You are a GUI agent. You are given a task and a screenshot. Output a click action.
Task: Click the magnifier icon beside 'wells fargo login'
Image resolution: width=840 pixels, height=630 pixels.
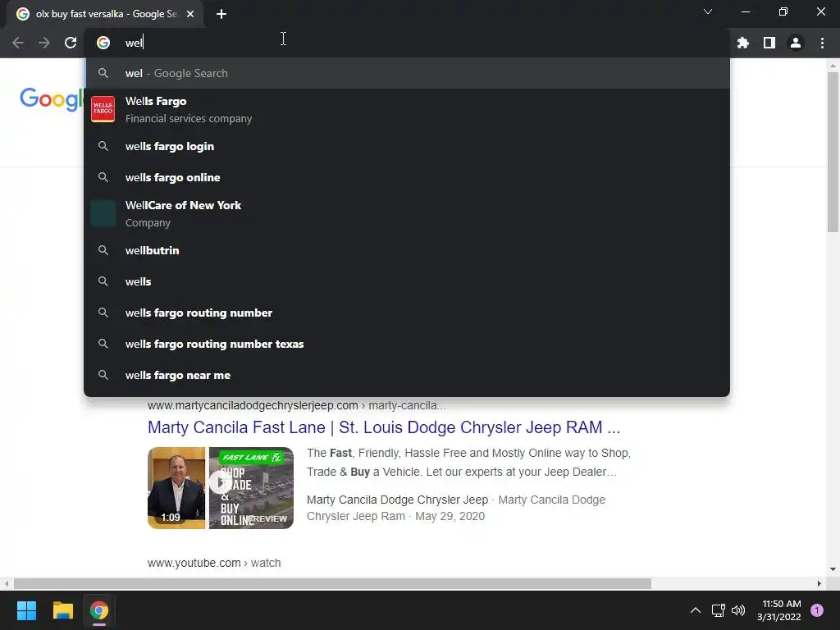coord(103,146)
